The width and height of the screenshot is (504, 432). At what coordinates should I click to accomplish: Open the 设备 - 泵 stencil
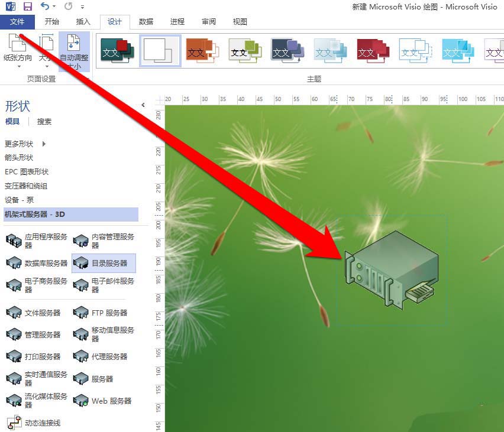(19, 200)
